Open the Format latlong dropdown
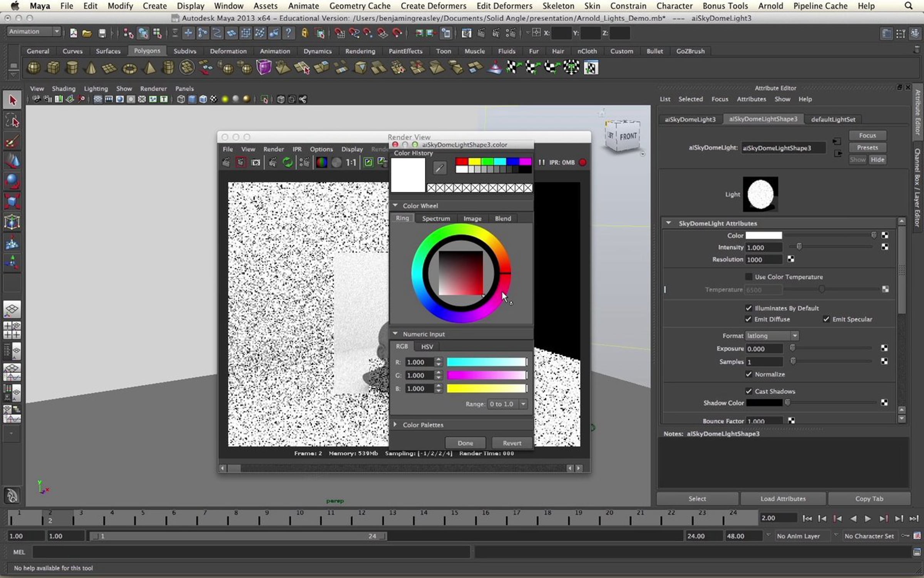 click(772, 336)
